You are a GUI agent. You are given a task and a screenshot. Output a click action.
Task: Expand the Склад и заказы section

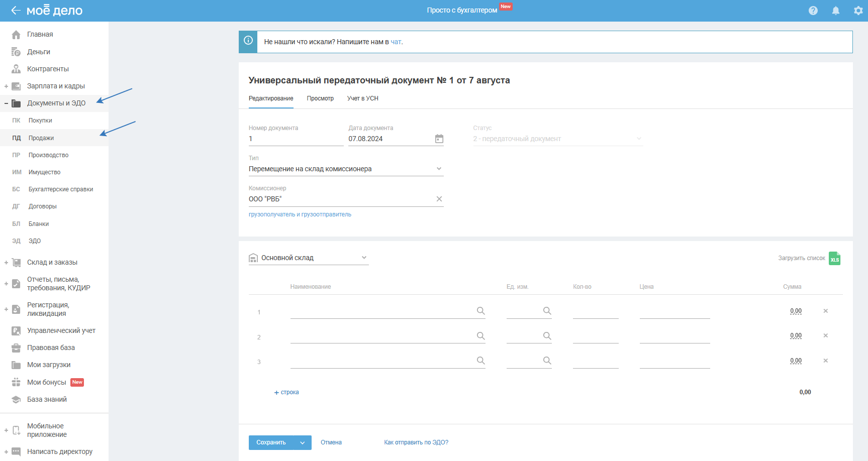[x=6, y=262]
